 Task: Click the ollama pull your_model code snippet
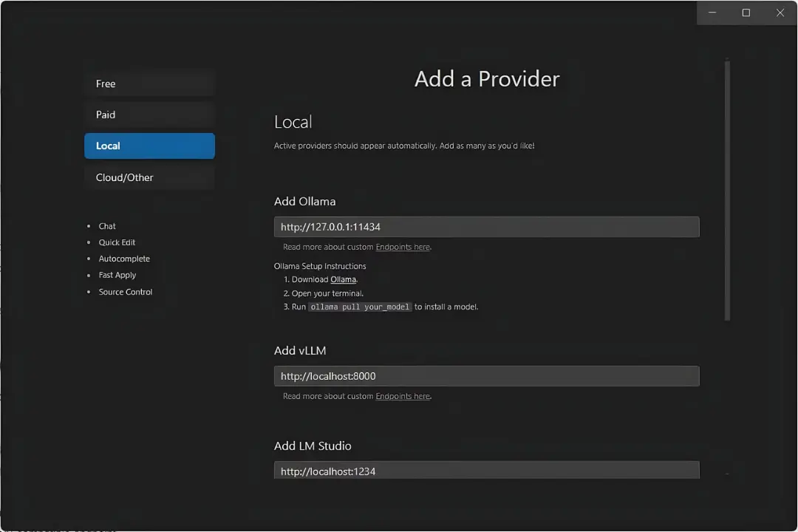pyautogui.click(x=360, y=307)
